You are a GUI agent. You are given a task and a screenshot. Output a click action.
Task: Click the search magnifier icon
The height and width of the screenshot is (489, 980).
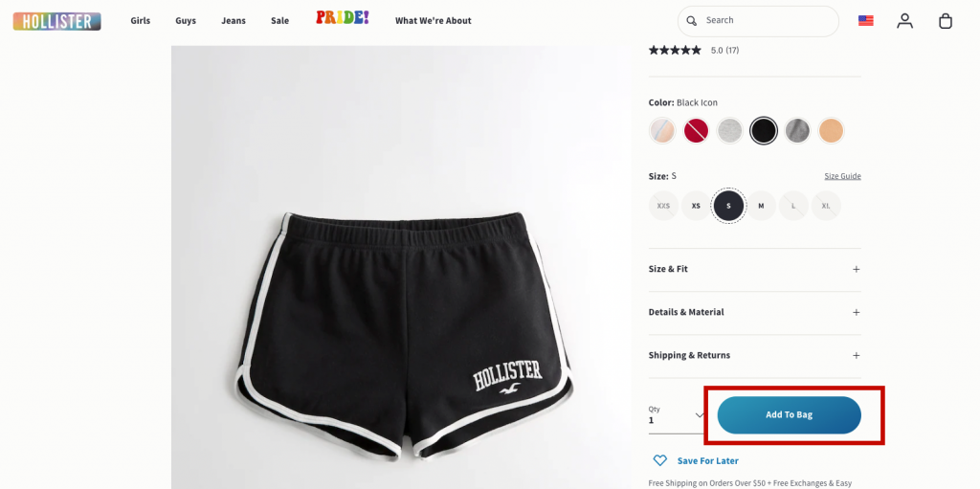692,21
